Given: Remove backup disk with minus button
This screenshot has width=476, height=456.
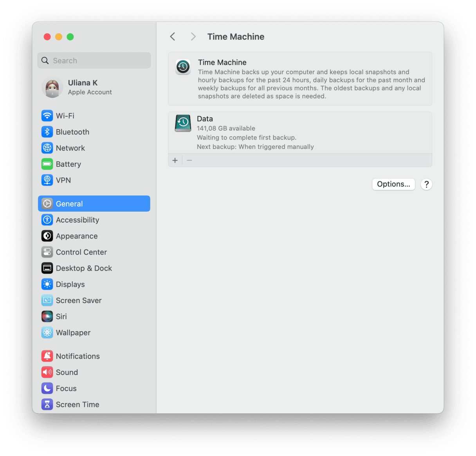Looking at the screenshot, I should [x=189, y=160].
